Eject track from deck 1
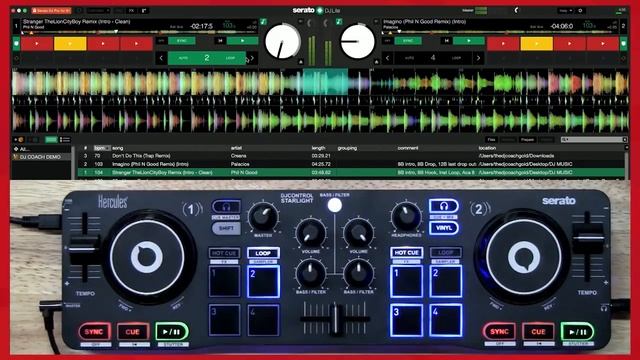 point(301,62)
